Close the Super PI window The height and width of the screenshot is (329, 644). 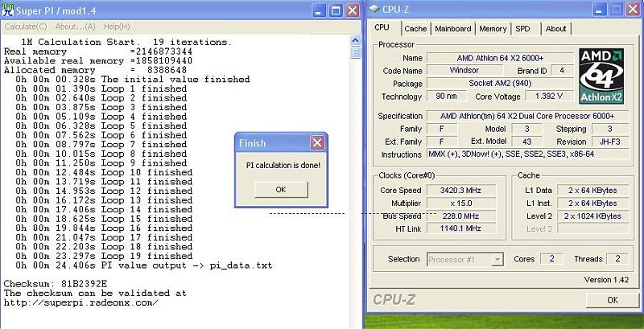353,10
